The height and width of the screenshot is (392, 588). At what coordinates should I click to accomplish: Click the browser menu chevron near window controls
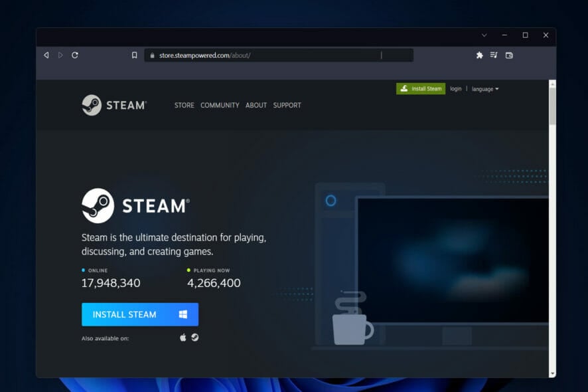click(x=484, y=35)
